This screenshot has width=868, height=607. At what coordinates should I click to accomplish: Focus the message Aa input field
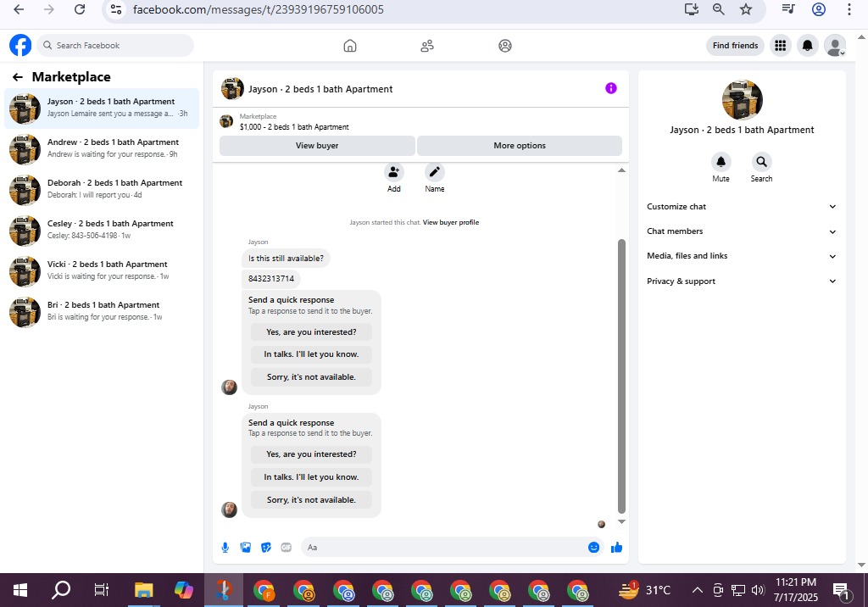coord(446,547)
